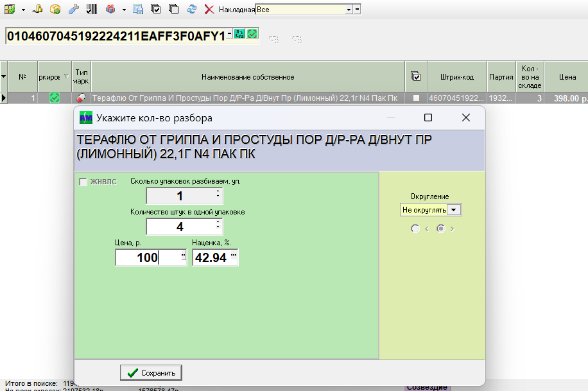Image resolution: width=588 pixels, height=391 pixels.
Task: Click the № column header
Action: 22,76
